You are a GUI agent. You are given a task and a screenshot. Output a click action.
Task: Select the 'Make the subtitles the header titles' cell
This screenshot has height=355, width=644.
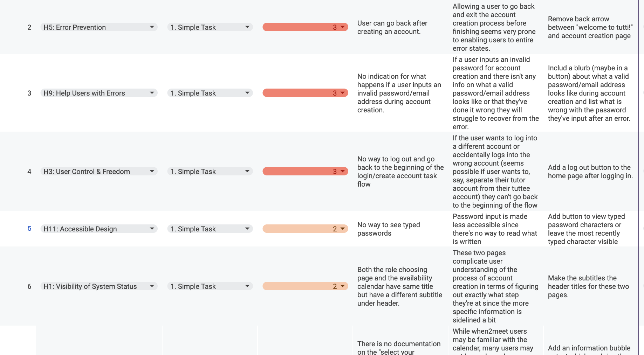[x=590, y=286]
